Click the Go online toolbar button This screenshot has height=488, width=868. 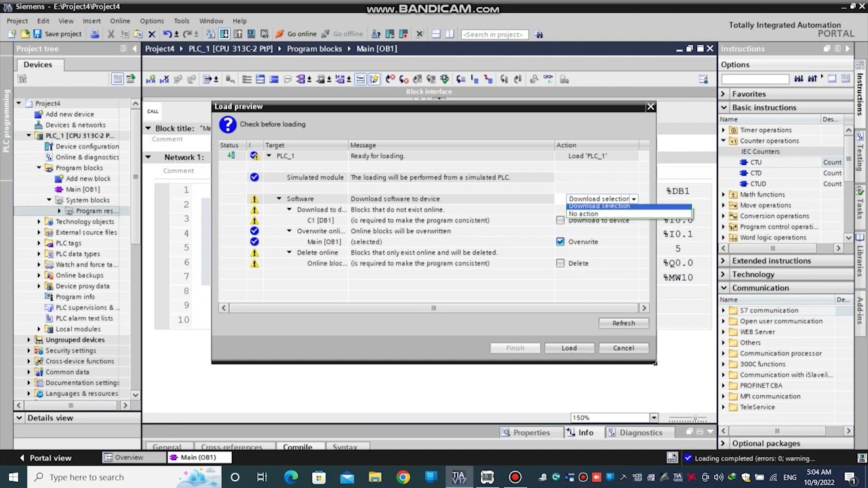pos(296,34)
